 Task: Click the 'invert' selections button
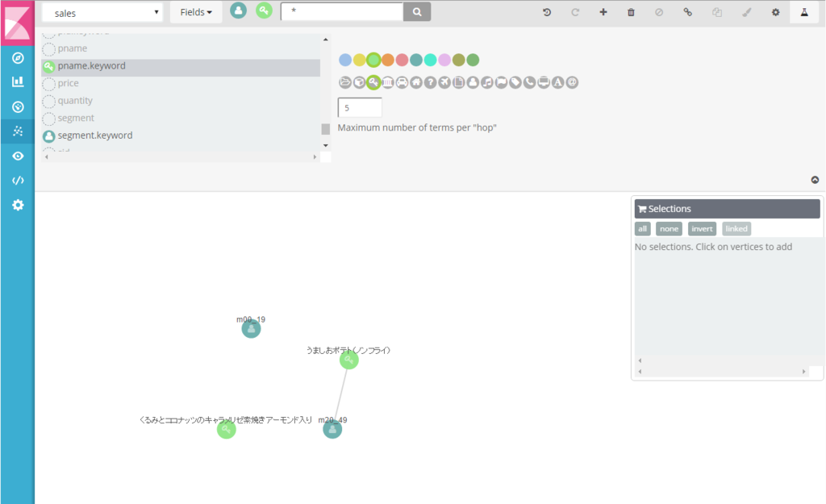point(702,228)
